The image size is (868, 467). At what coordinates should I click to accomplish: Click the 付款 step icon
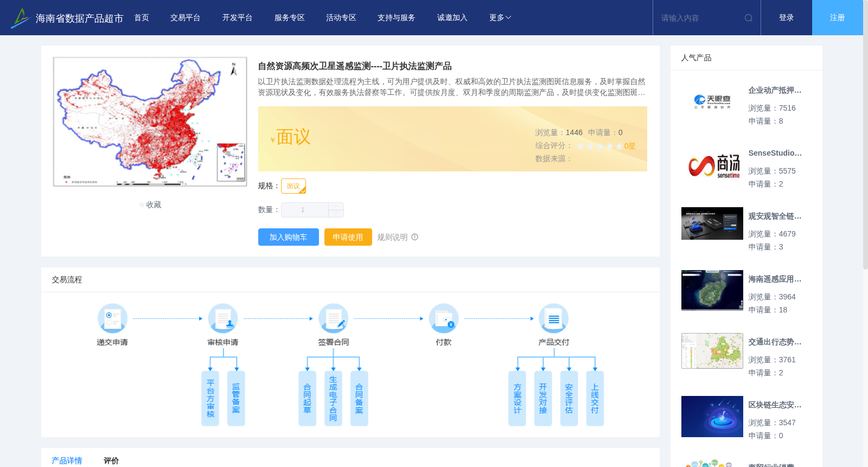tap(444, 318)
